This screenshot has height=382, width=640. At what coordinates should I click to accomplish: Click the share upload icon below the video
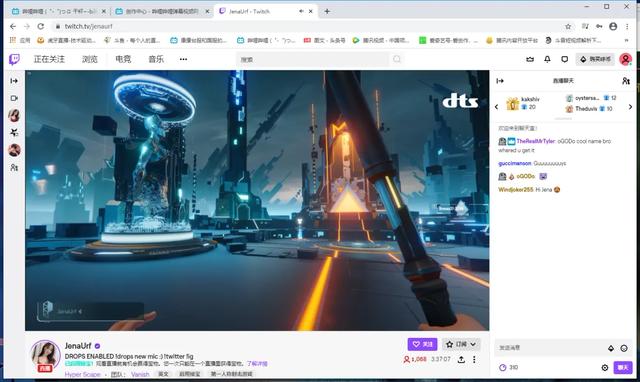pyautogui.click(x=461, y=359)
